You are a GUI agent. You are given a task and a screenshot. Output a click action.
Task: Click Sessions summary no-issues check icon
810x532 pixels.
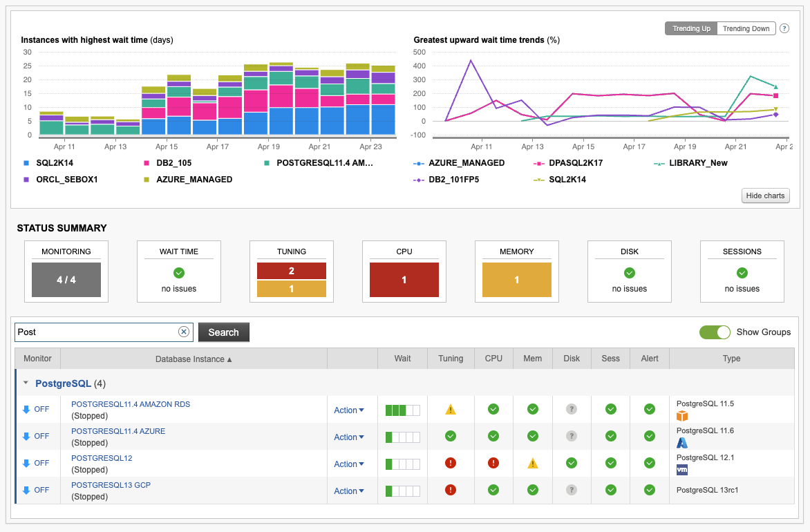(x=742, y=273)
